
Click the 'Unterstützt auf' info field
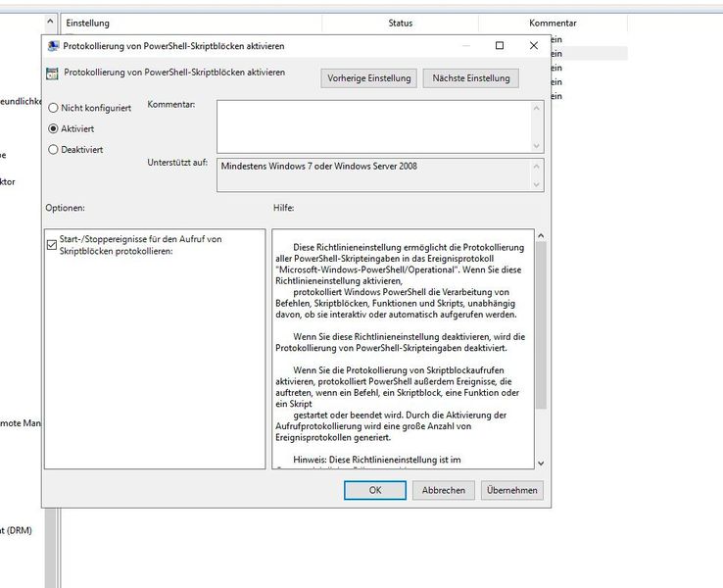pyautogui.click(x=374, y=174)
